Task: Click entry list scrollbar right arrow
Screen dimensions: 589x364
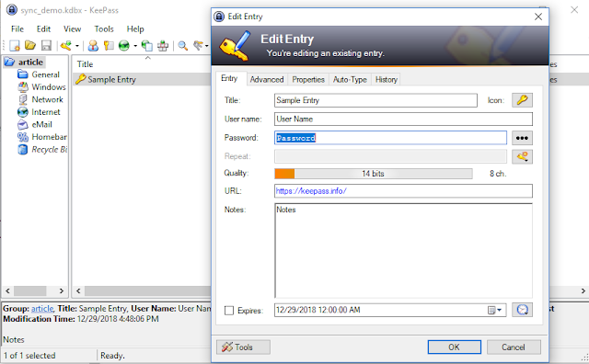Action: click(583, 290)
